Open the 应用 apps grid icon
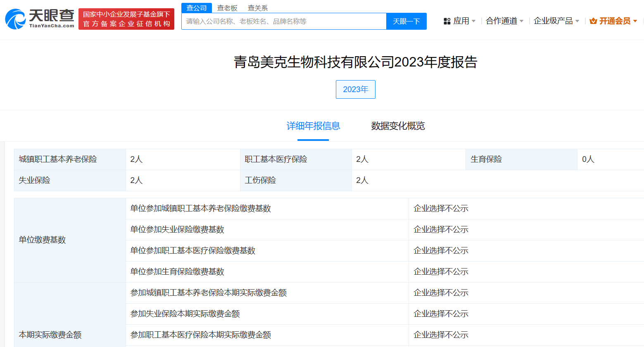 (x=448, y=21)
